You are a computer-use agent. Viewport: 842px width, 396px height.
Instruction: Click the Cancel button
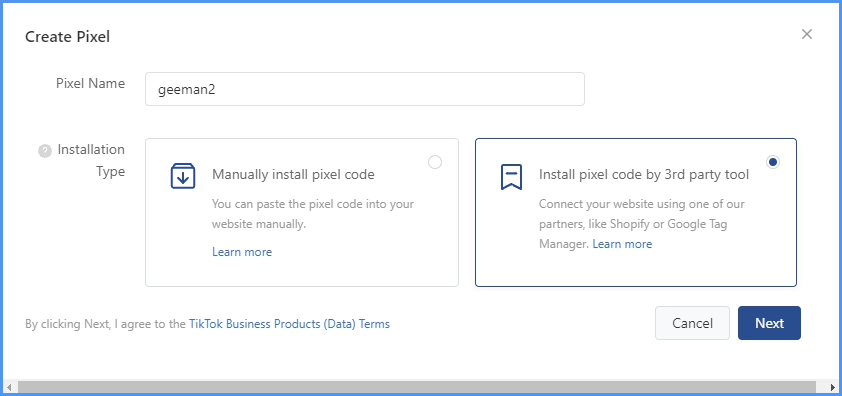[692, 323]
